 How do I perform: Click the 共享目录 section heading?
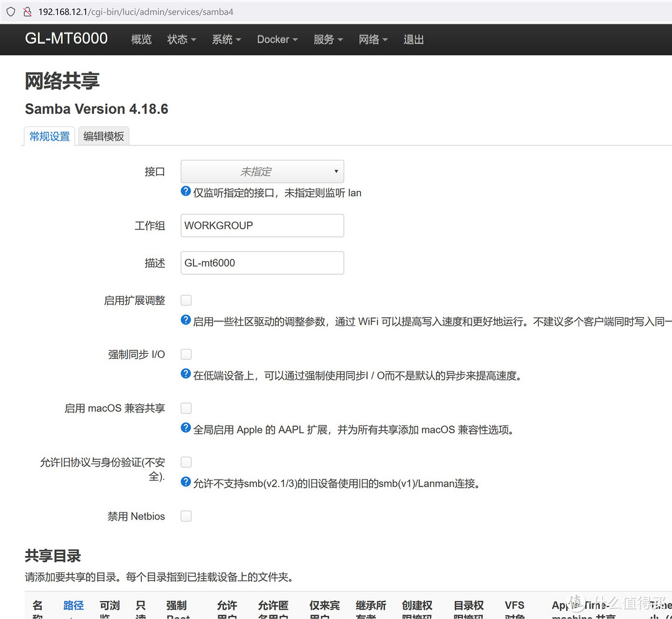(x=53, y=556)
